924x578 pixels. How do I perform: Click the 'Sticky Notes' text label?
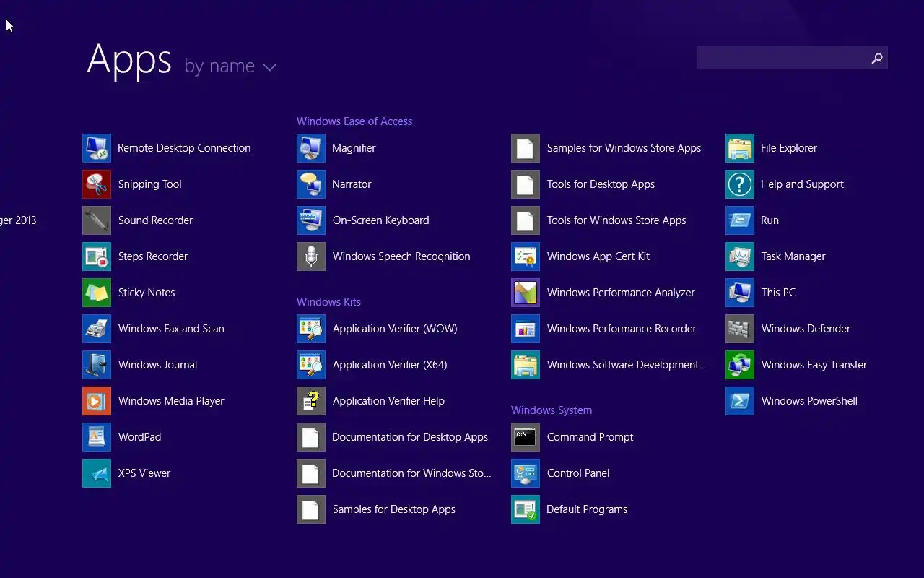click(147, 293)
